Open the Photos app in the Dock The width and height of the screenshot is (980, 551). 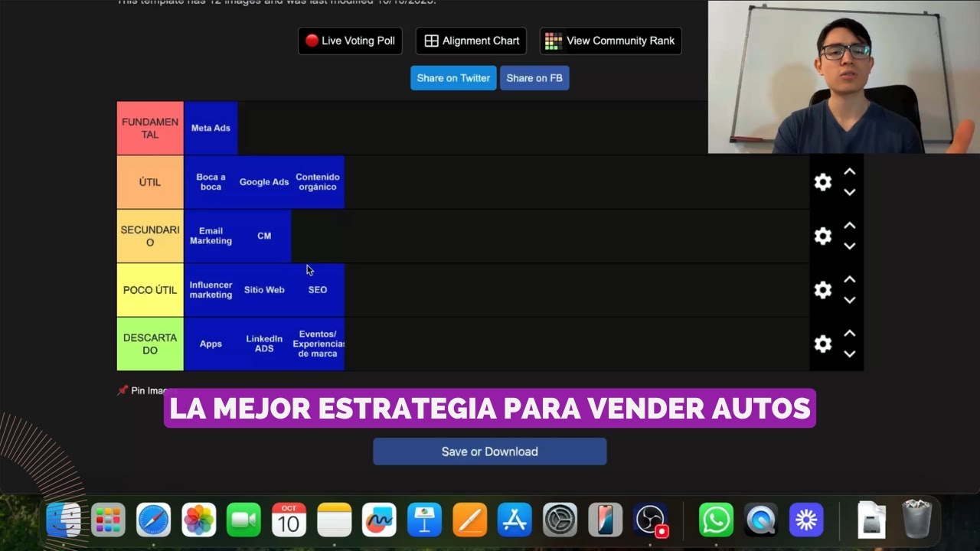199,520
